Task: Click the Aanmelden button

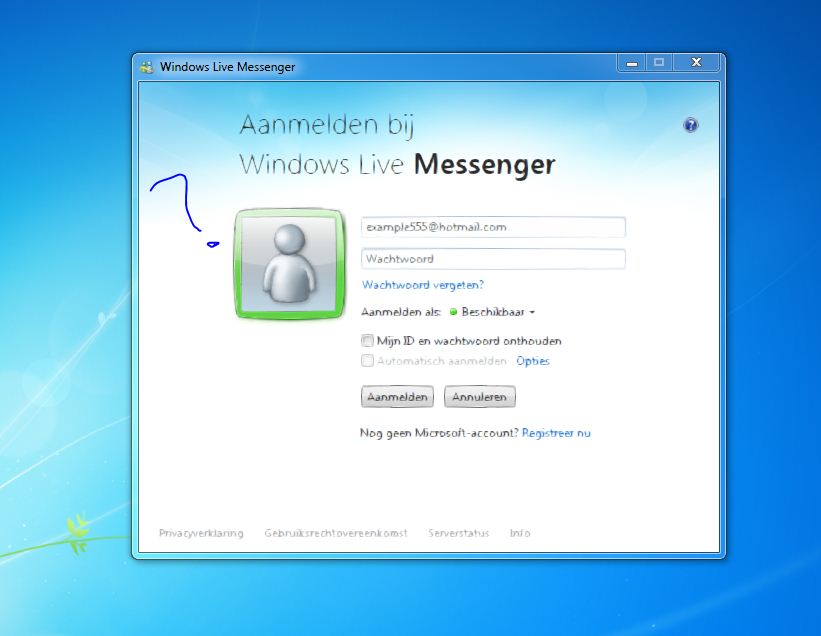Action: coord(397,397)
